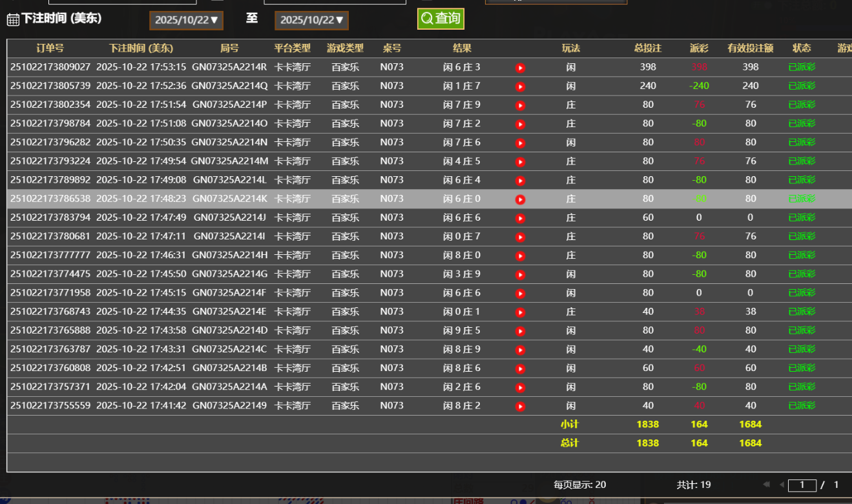The height and width of the screenshot is (504, 852).
Task: Open the end date dropdown after 至
Action: pyautogui.click(x=311, y=20)
